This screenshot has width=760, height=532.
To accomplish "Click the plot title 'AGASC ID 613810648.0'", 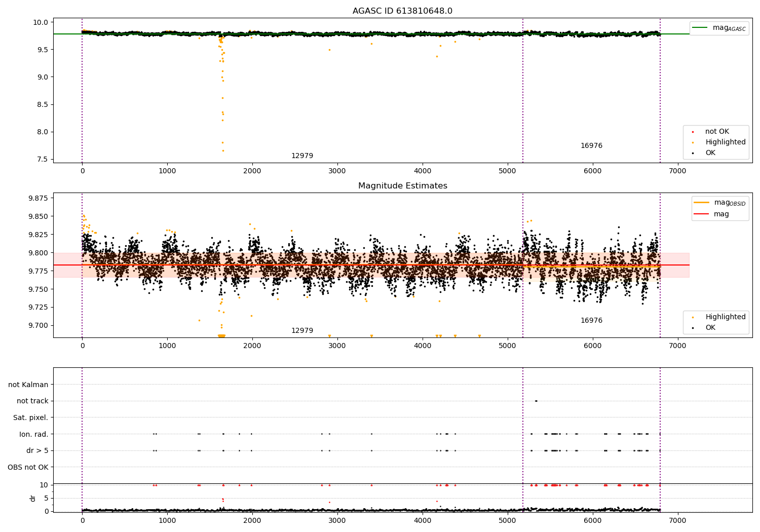I will (403, 11).
